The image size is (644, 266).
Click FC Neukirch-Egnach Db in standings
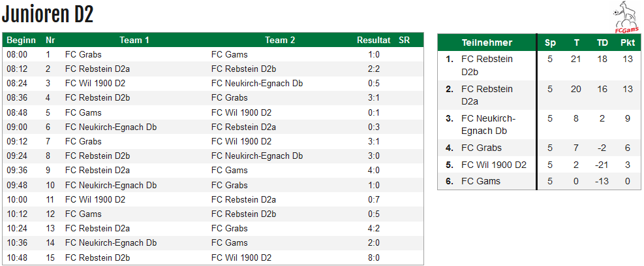click(488, 125)
